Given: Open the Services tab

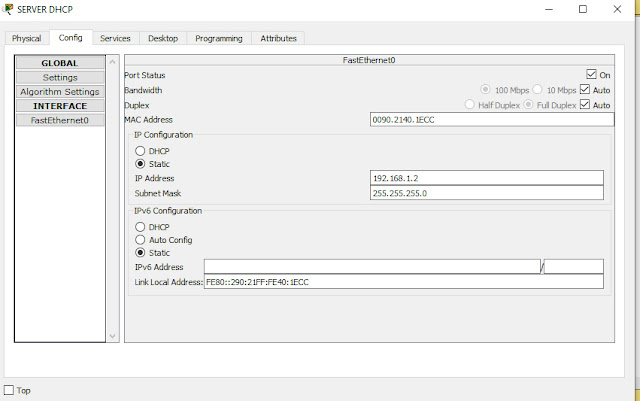Looking at the screenshot, I should [115, 38].
